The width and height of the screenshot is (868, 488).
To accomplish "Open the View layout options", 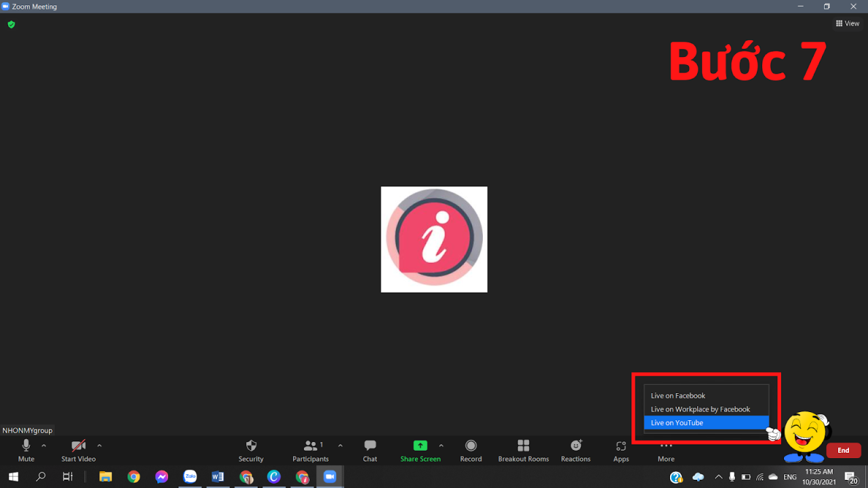I will (x=847, y=23).
